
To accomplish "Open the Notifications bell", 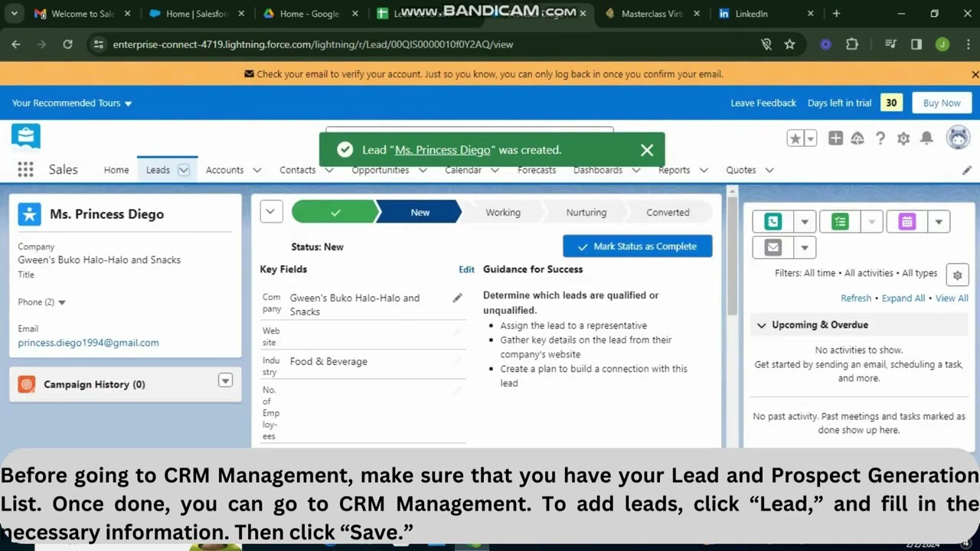I will [926, 138].
